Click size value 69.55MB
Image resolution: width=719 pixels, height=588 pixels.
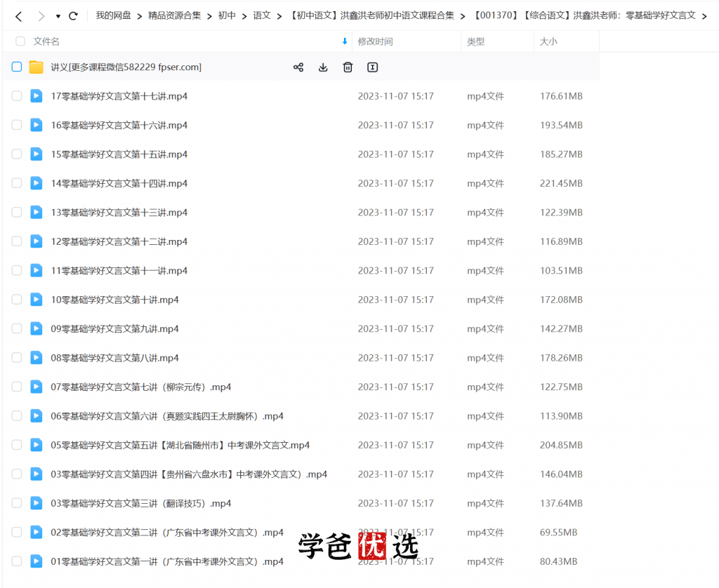click(558, 533)
